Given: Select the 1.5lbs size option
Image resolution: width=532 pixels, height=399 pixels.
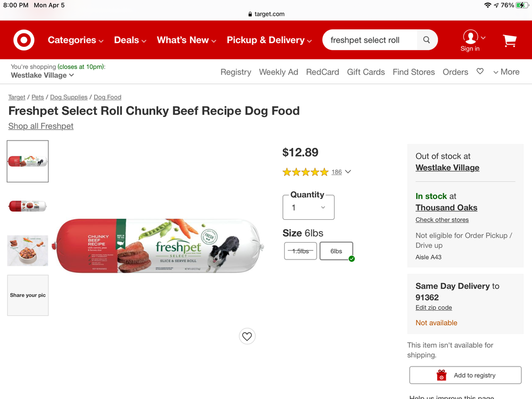Looking at the screenshot, I should point(301,251).
